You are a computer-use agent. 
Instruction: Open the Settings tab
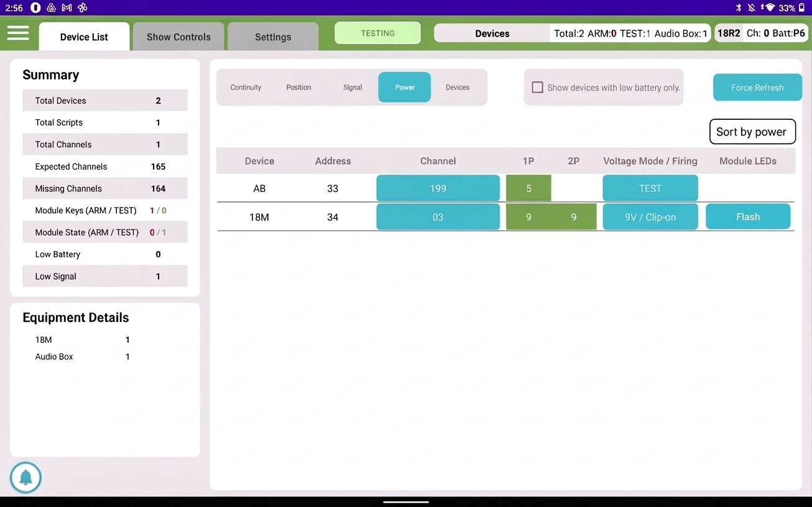click(272, 36)
